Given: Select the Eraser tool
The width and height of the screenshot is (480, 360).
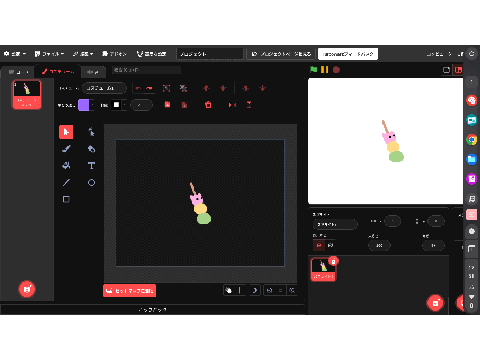Looking at the screenshot, I should (x=91, y=149).
